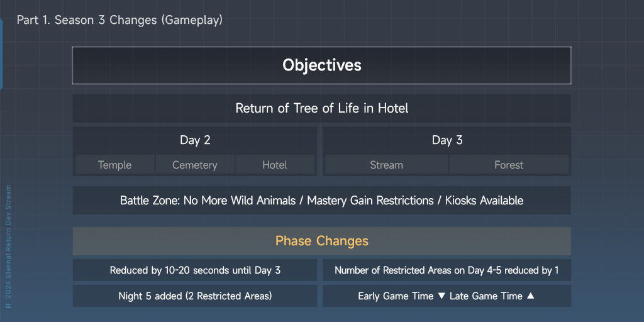Click the Phase Changes header bar

pyautogui.click(x=321, y=241)
